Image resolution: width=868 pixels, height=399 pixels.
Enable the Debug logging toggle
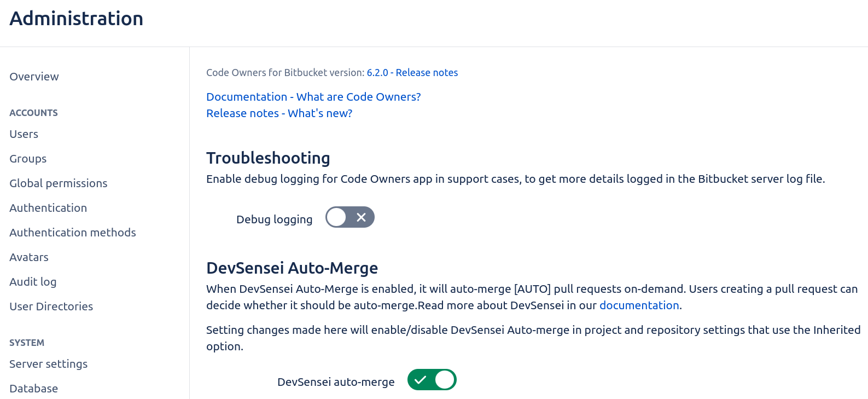[x=349, y=217]
